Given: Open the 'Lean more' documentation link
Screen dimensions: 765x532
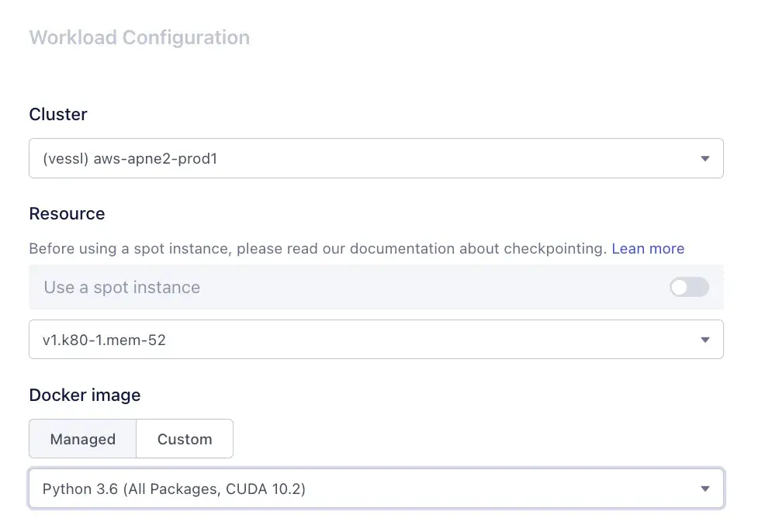Looking at the screenshot, I should (x=648, y=249).
